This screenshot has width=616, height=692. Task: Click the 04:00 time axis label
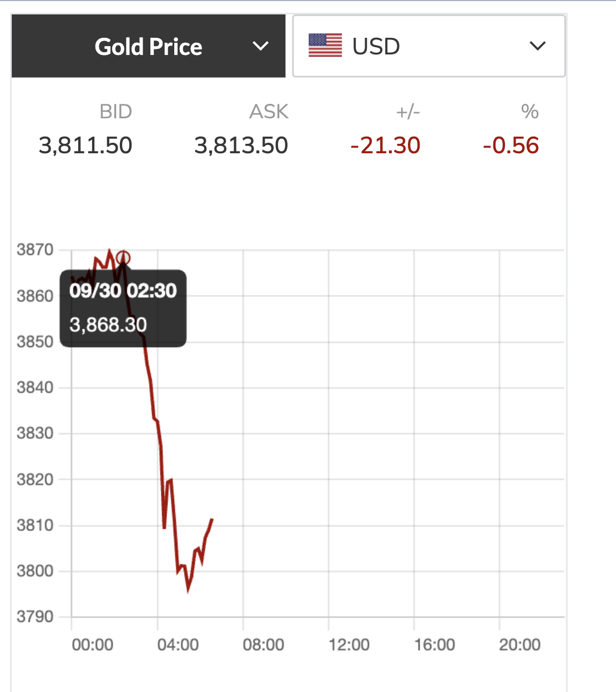point(178,645)
